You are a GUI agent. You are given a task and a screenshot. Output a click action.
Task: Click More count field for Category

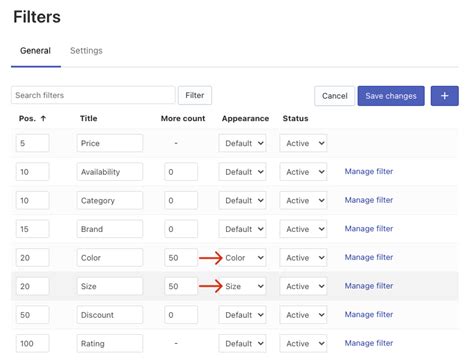(x=181, y=201)
